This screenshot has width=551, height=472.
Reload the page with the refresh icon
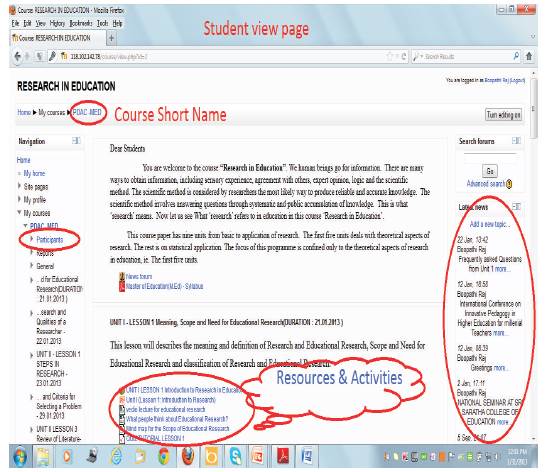404,56
